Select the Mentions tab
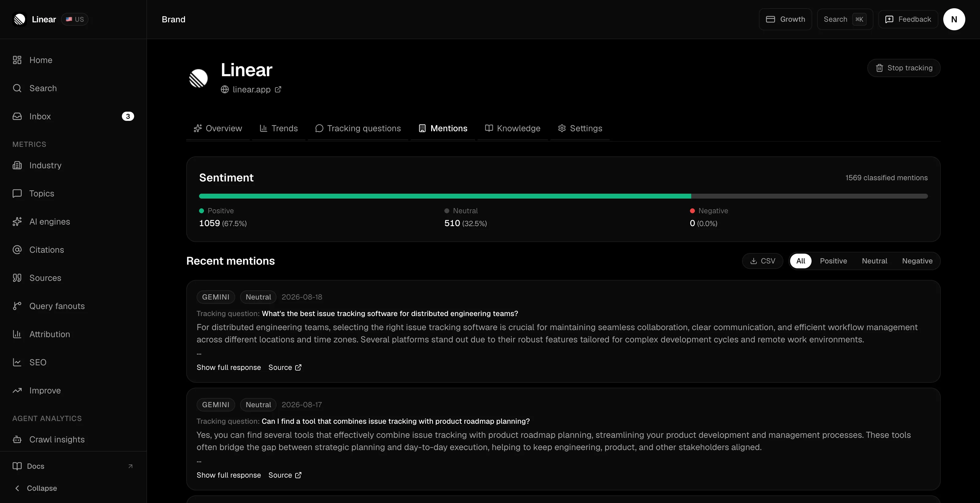Screen dimensions: 980x503 (x=443, y=129)
